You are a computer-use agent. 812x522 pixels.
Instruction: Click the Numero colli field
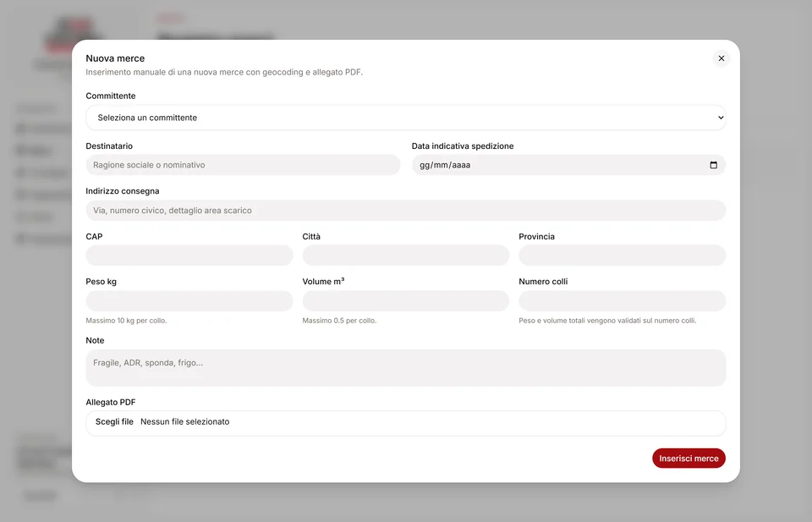pyautogui.click(x=622, y=301)
